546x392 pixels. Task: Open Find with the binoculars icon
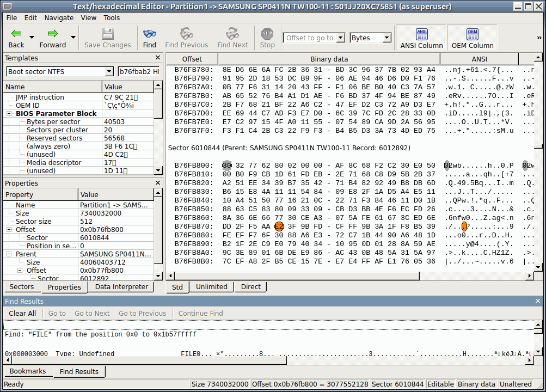pyautogui.click(x=149, y=34)
